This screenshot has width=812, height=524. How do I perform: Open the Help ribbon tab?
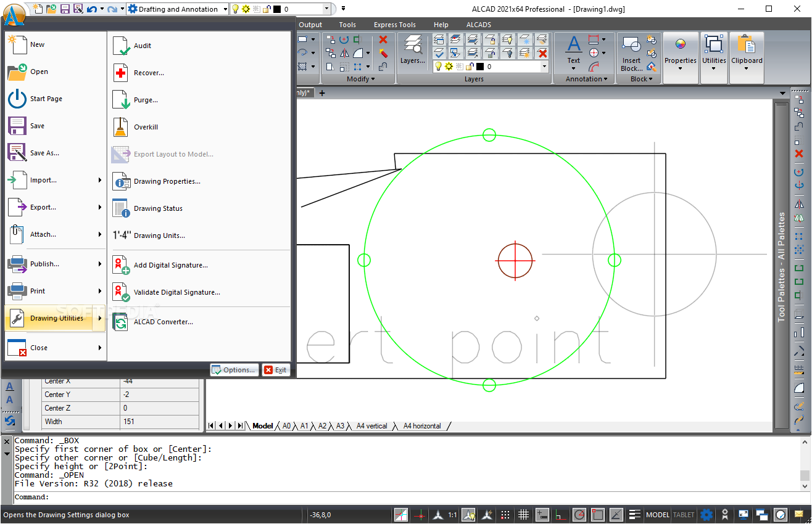(x=441, y=25)
